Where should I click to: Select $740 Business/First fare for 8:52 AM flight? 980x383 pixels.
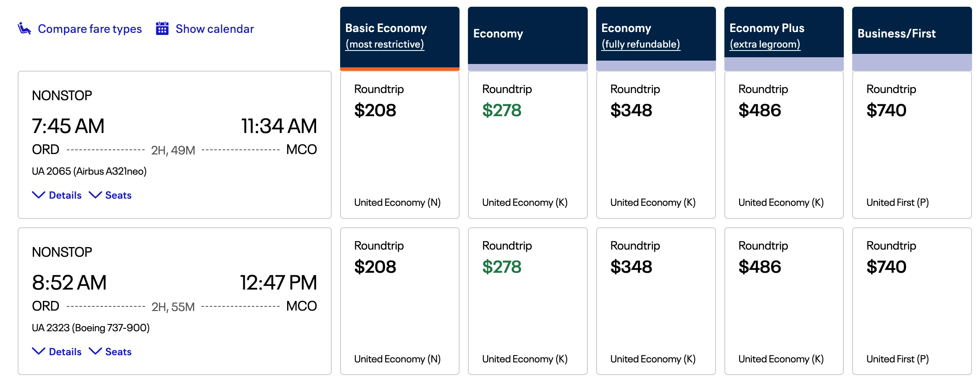(911, 301)
